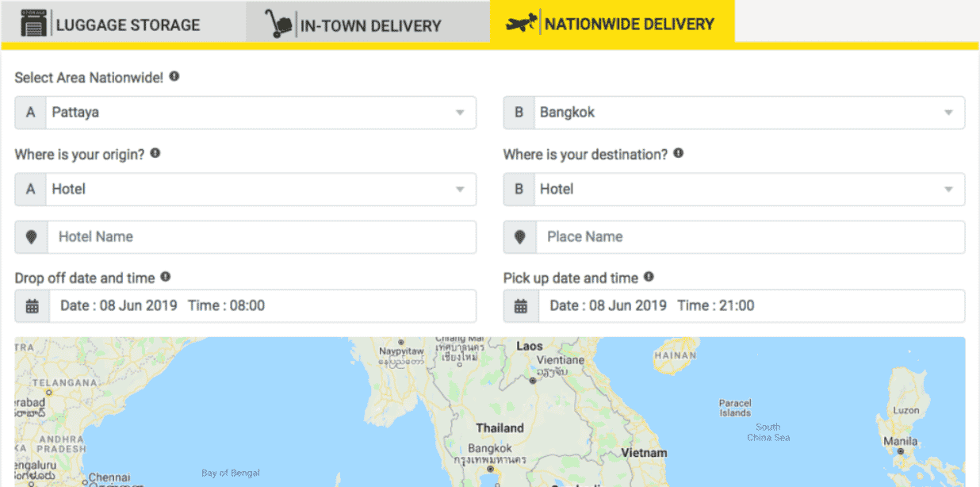Open the Bangkok area B dropdown
Screen dimensions: 980x487
point(734,113)
